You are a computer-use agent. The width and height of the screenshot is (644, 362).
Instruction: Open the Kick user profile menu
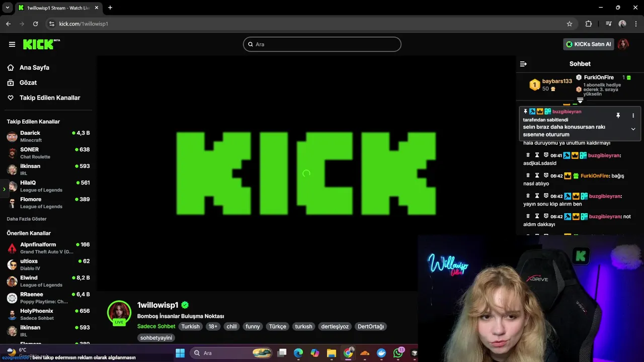pyautogui.click(x=623, y=44)
